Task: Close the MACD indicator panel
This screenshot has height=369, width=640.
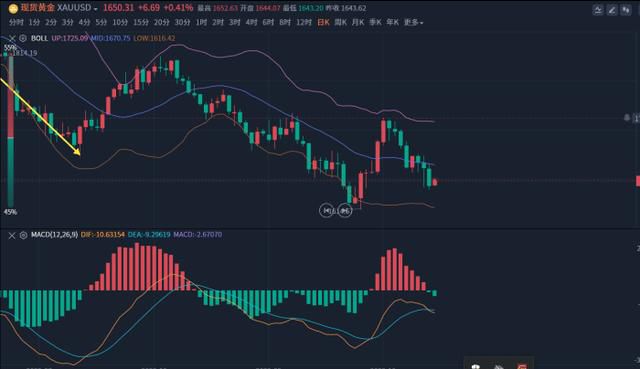Action: click(x=12, y=235)
